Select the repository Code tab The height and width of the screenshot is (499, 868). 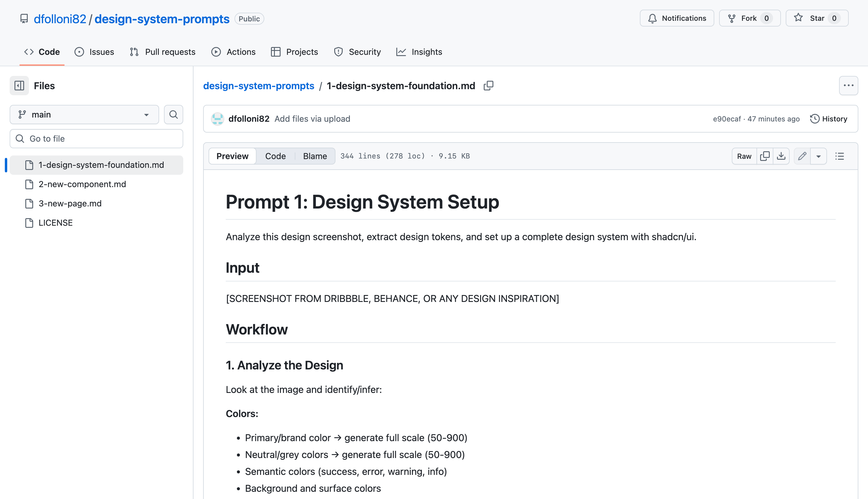pyautogui.click(x=42, y=52)
